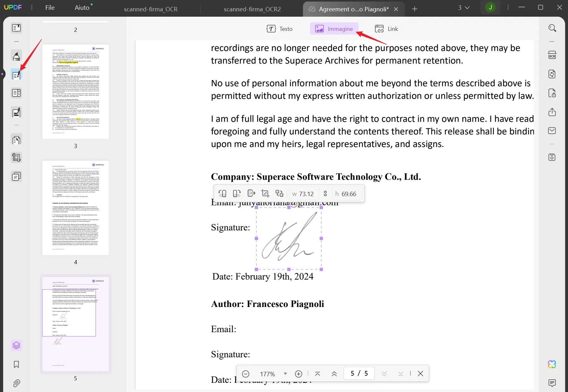Click the signature image in document
Image resolution: width=568 pixels, height=392 pixels.
click(x=289, y=238)
